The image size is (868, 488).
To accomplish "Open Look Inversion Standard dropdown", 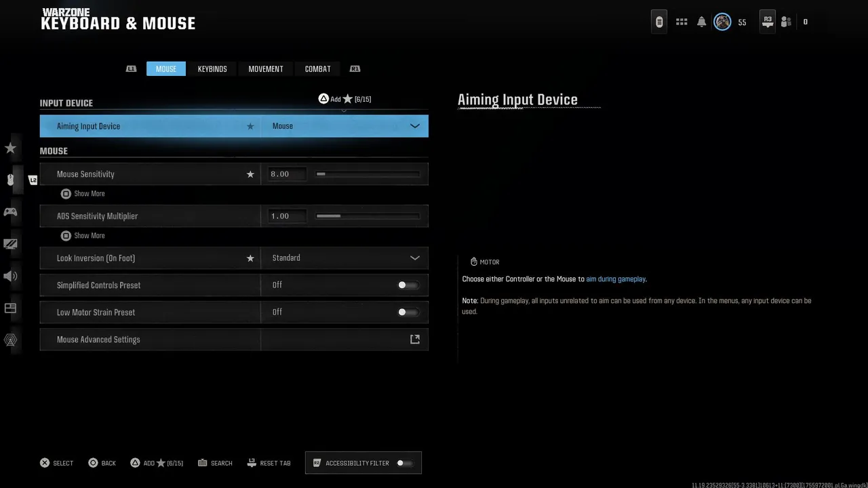I will (x=344, y=258).
